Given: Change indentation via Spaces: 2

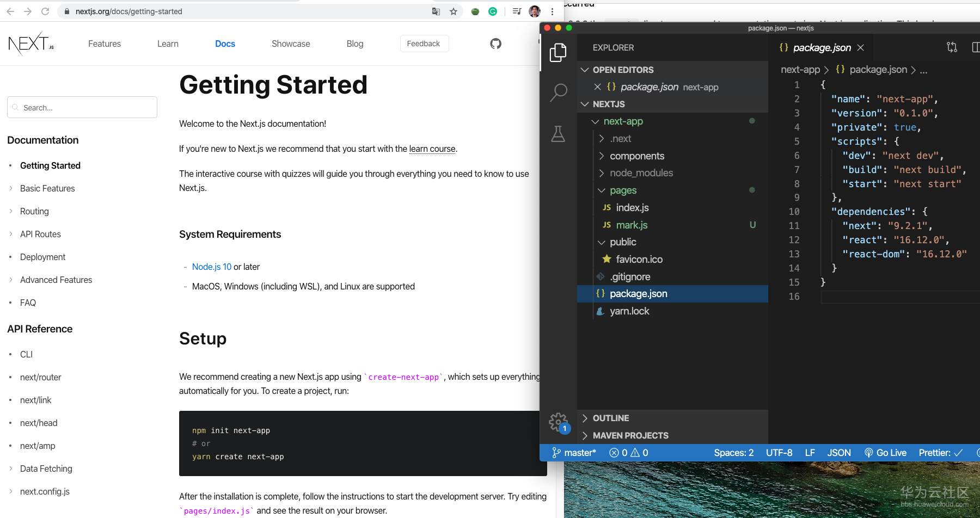Looking at the screenshot, I should click(734, 453).
